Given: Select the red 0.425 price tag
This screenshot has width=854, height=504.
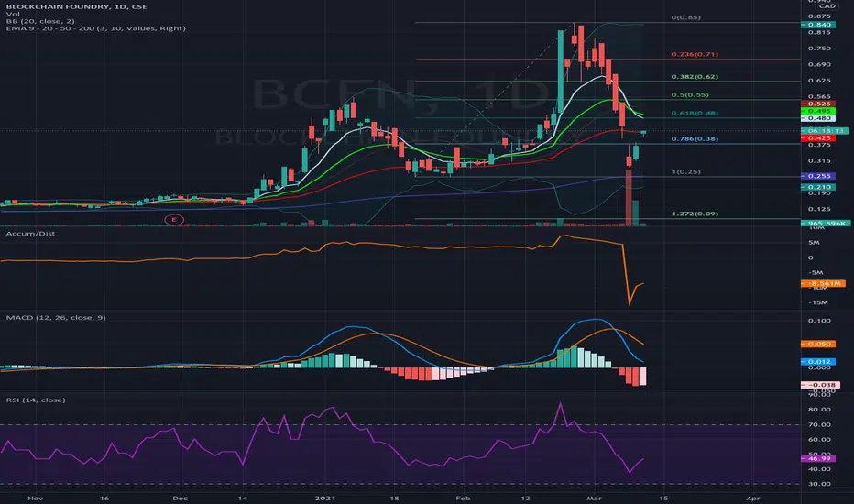Looking at the screenshot, I should coord(818,138).
